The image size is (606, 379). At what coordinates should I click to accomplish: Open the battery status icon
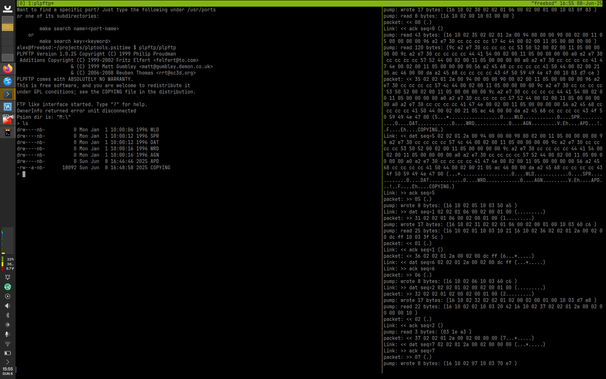tap(7, 353)
